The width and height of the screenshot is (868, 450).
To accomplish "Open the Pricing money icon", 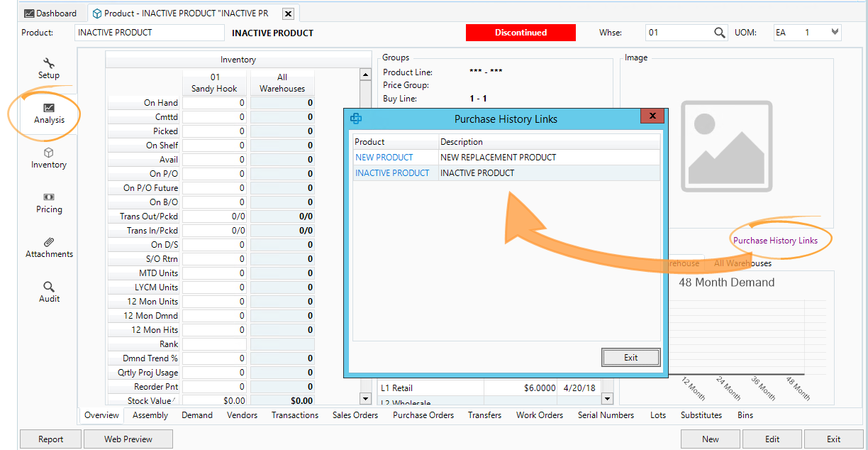I will [49, 197].
